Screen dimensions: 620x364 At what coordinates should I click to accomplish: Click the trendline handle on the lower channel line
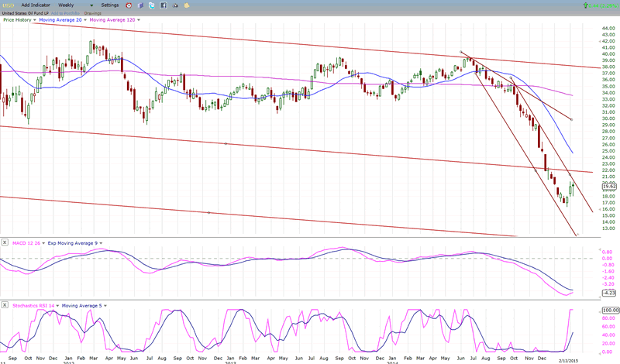coord(208,213)
